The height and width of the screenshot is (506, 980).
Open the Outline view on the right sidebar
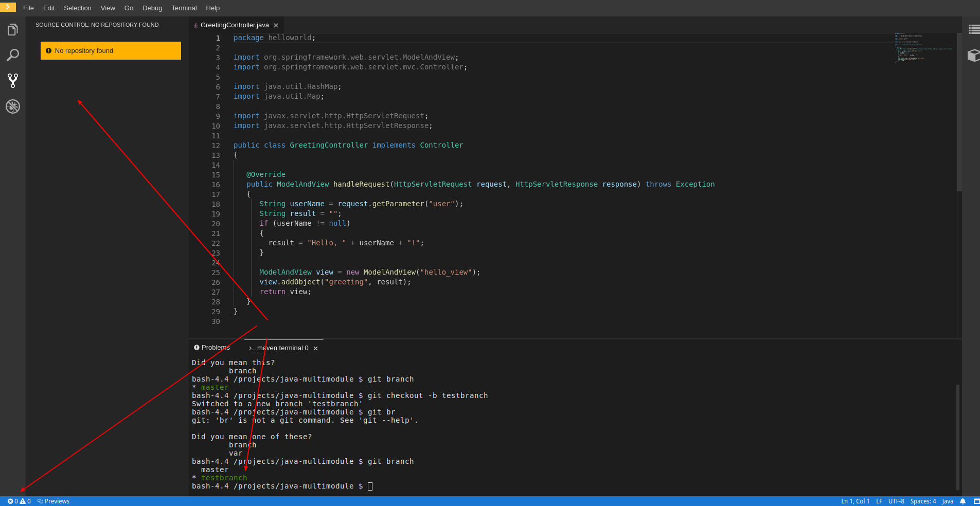tap(974, 29)
